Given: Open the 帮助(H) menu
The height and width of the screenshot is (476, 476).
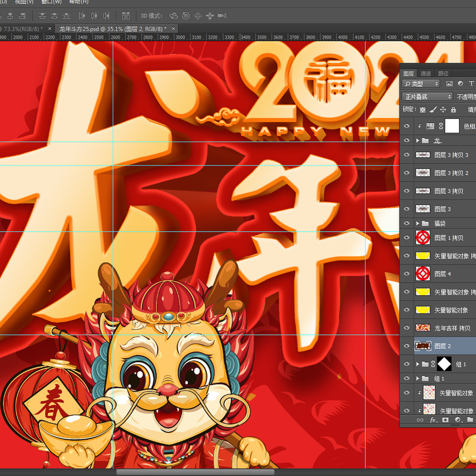Looking at the screenshot, I should (79, 2).
